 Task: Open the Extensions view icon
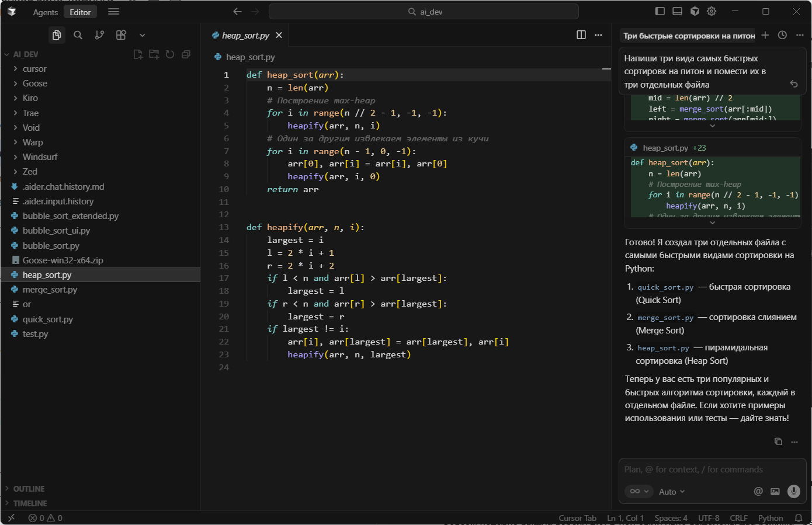coord(121,35)
